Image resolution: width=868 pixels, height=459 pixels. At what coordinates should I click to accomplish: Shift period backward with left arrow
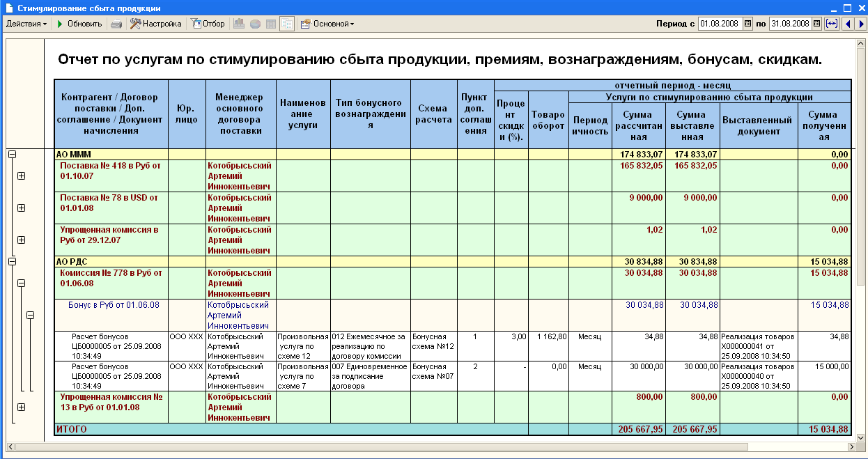click(x=848, y=24)
